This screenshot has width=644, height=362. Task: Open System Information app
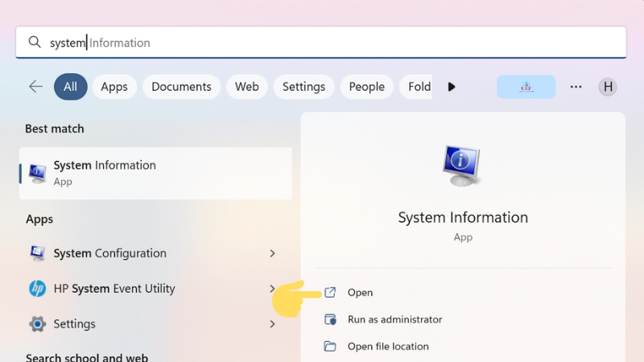click(x=360, y=293)
